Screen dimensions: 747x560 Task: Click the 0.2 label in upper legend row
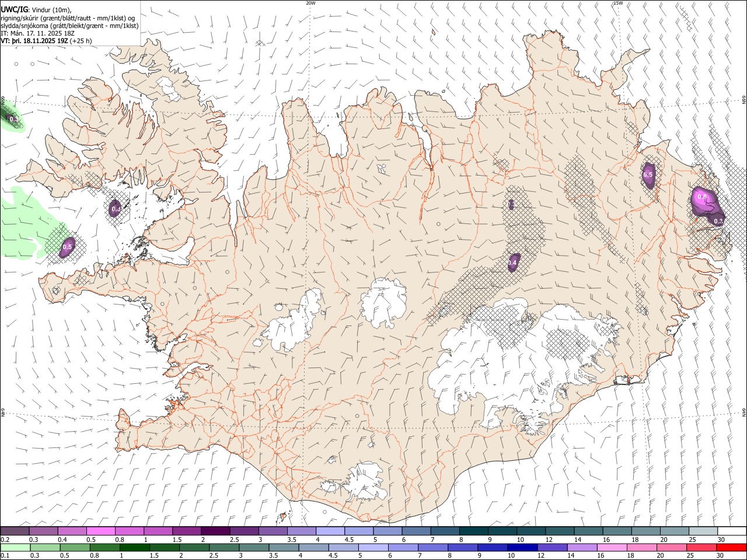pyautogui.click(x=5, y=540)
